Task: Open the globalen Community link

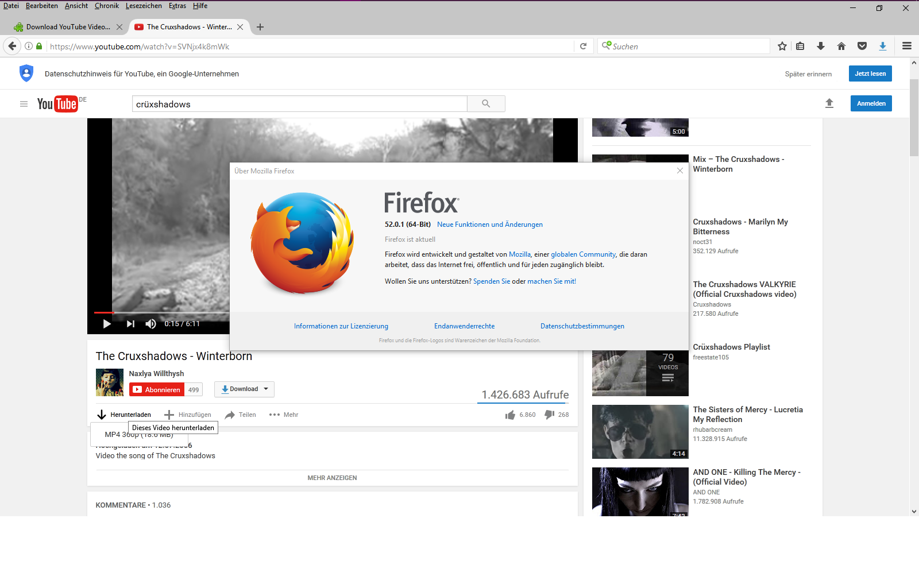Action: coord(583,254)
